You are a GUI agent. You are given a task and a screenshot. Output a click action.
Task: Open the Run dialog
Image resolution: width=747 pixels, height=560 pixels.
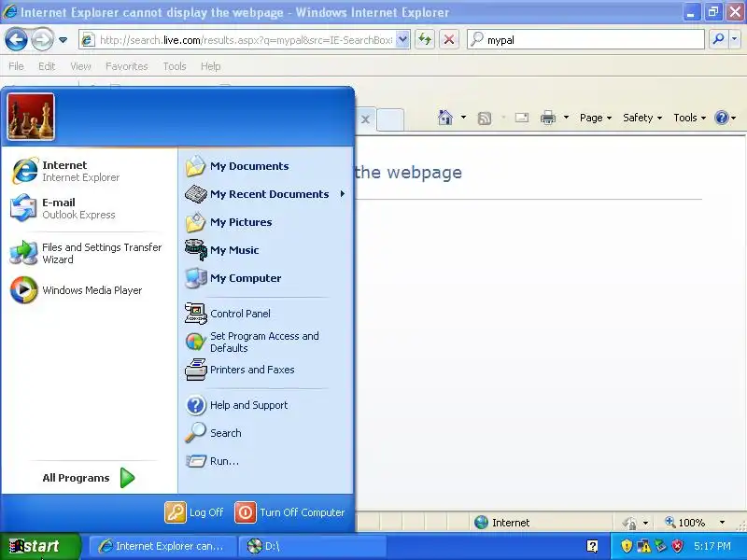[265, 461]
